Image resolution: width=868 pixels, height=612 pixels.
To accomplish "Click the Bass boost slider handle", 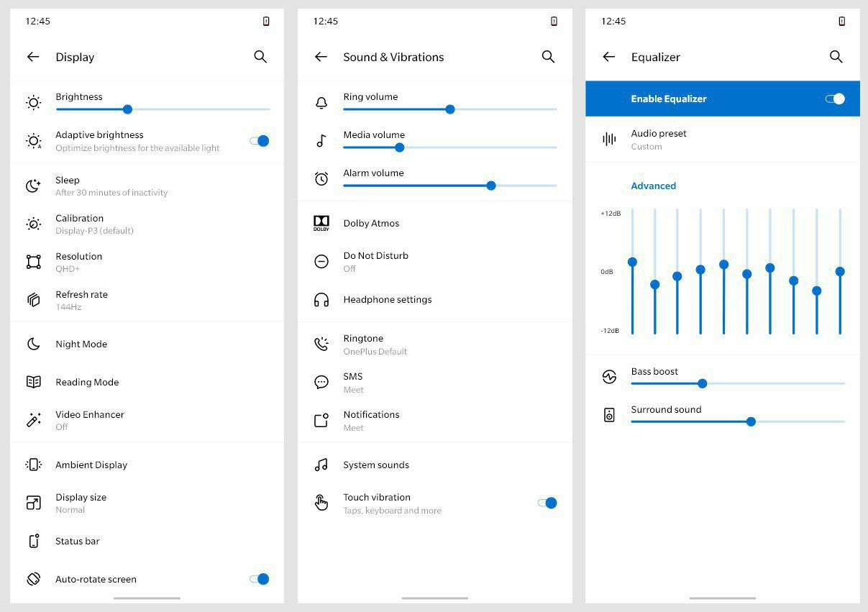I will [x=703, y=383].
